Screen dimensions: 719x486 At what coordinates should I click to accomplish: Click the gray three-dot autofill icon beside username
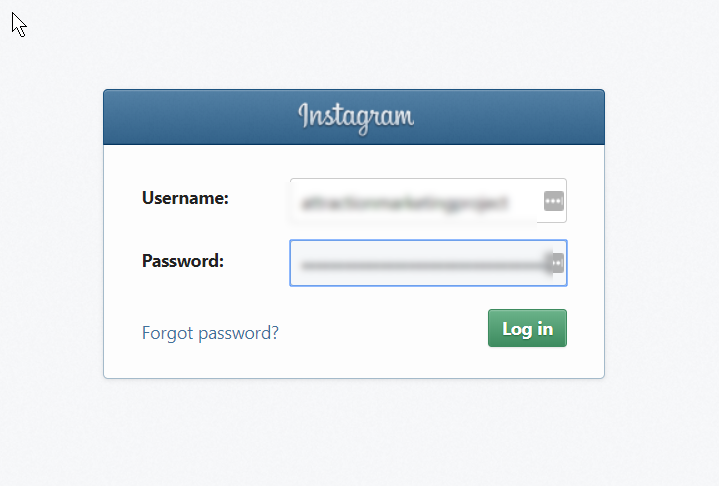click(553, 201)
